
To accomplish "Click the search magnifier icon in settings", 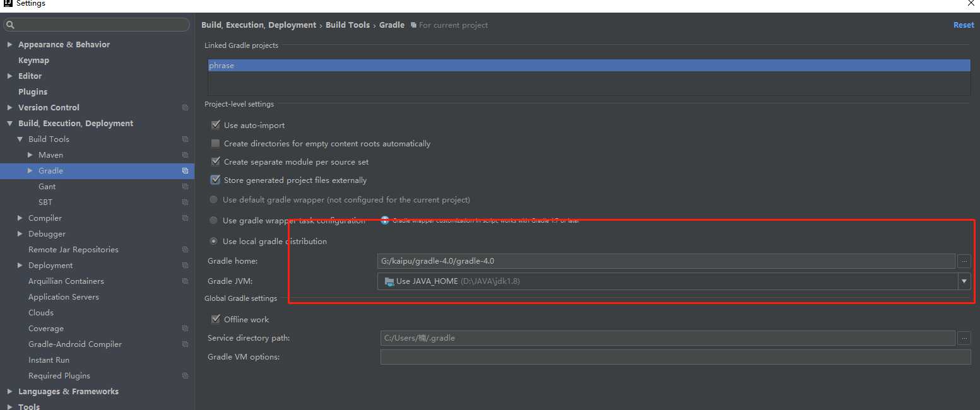I will (10, 25).
